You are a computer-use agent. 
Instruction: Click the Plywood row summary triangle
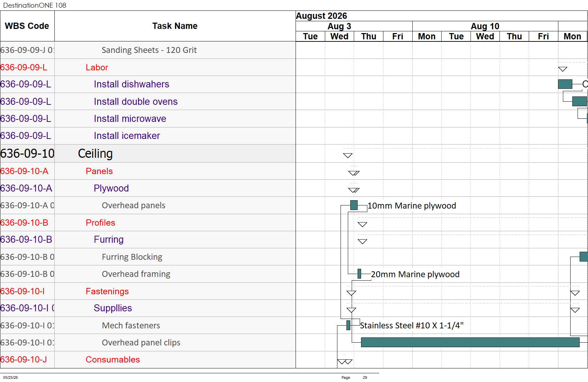click(354, 190)
